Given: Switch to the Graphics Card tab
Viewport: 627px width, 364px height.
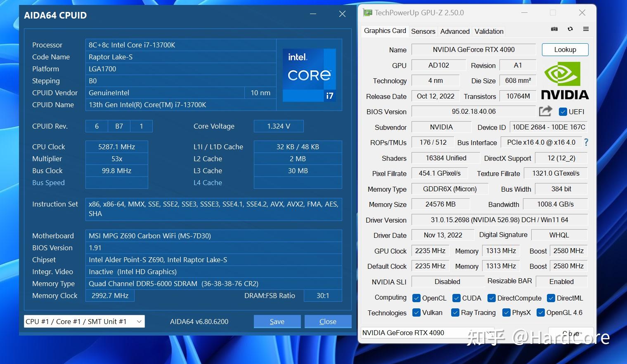Looking at the screenshot, I should [385, 31].
